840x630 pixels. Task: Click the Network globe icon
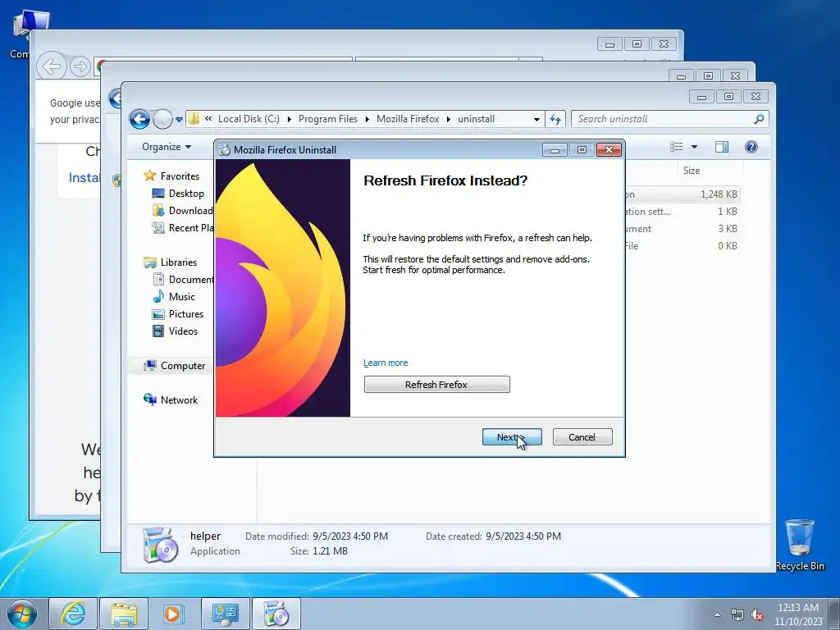pos(150,399)
